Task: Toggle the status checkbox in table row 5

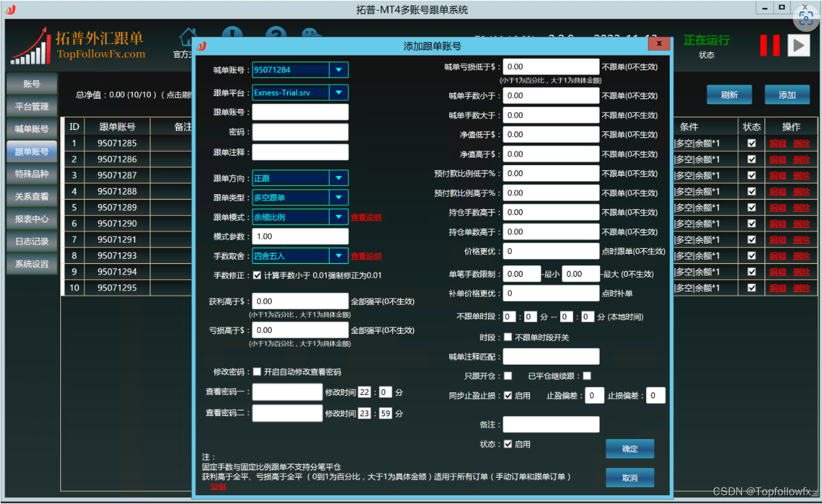Action: click(x=751, y=208)
